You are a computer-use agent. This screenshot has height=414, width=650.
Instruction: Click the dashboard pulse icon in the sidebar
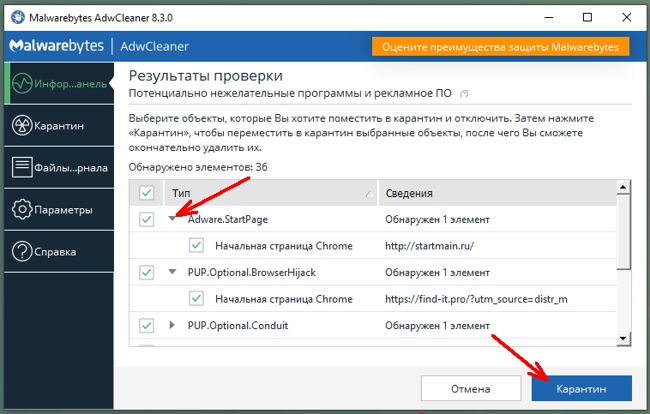coord(22,84)
